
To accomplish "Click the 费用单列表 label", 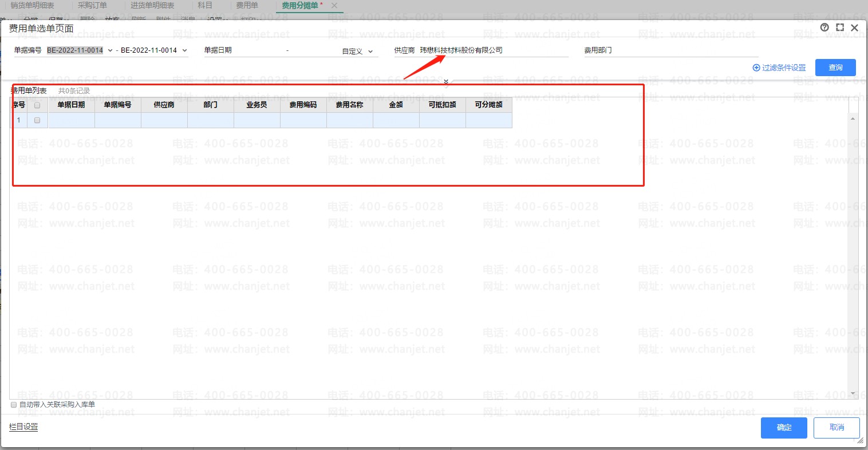I will coord(29,90).
